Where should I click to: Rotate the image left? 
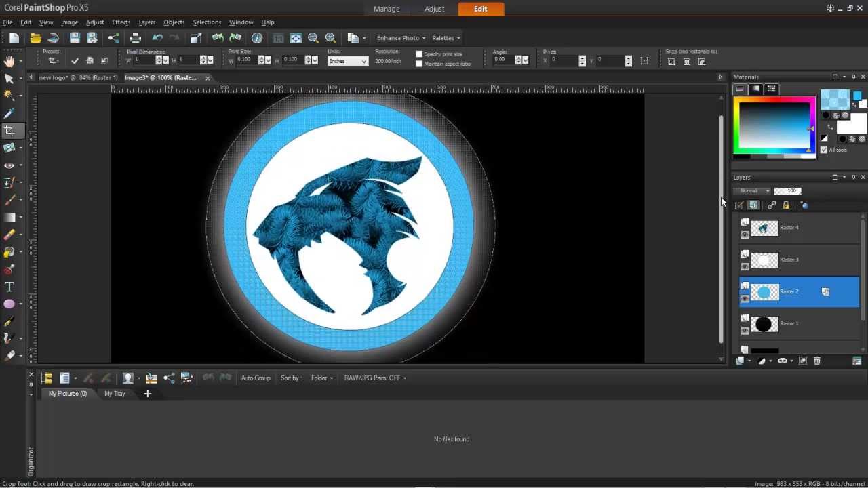pyautogui.click(x=218, y=38)
